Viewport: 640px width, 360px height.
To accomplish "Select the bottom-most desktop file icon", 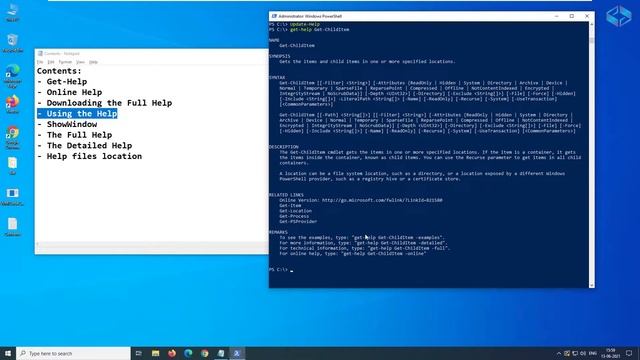I will click(13, 227).
